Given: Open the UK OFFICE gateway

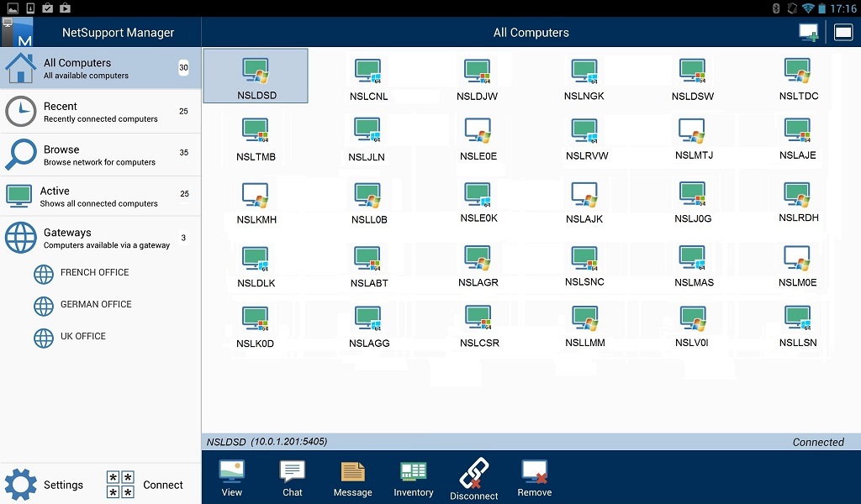Looking at the screenshot, I should click(91, 336).
